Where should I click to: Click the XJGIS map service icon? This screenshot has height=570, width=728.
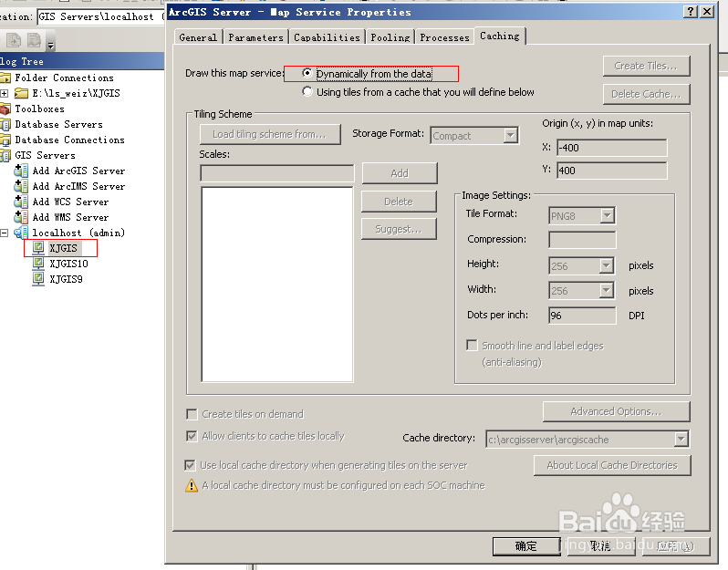tap(38, 248)
